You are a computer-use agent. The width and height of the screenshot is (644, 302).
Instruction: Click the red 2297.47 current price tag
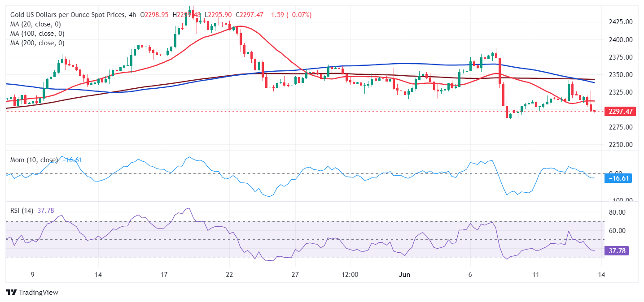(x=620, y=112)
